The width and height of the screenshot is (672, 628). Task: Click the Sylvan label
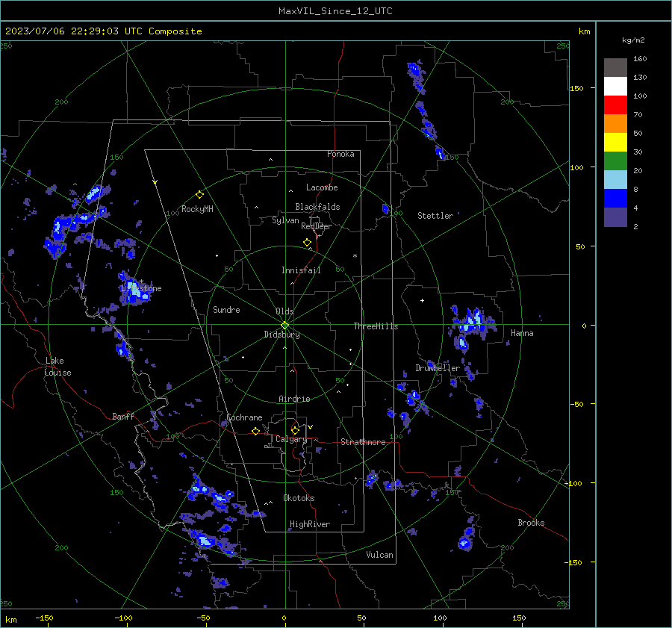285,220
